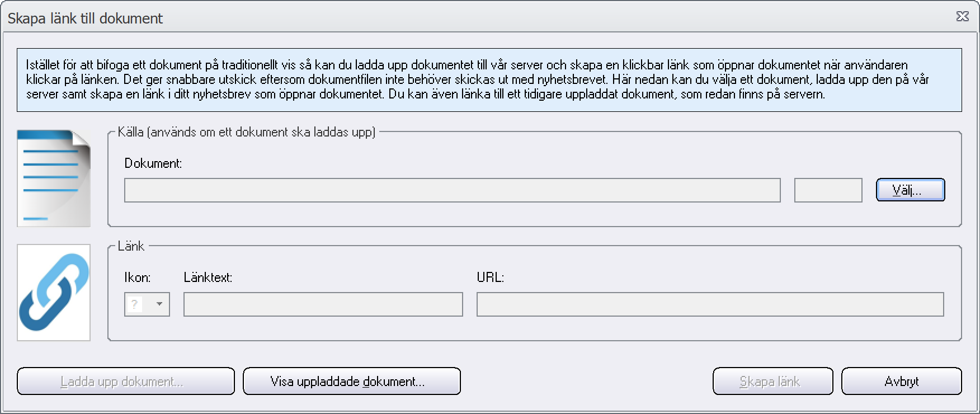The image size is (980, 414).
Task: Click the Länk group box label
Action: [x=131, y=246]
